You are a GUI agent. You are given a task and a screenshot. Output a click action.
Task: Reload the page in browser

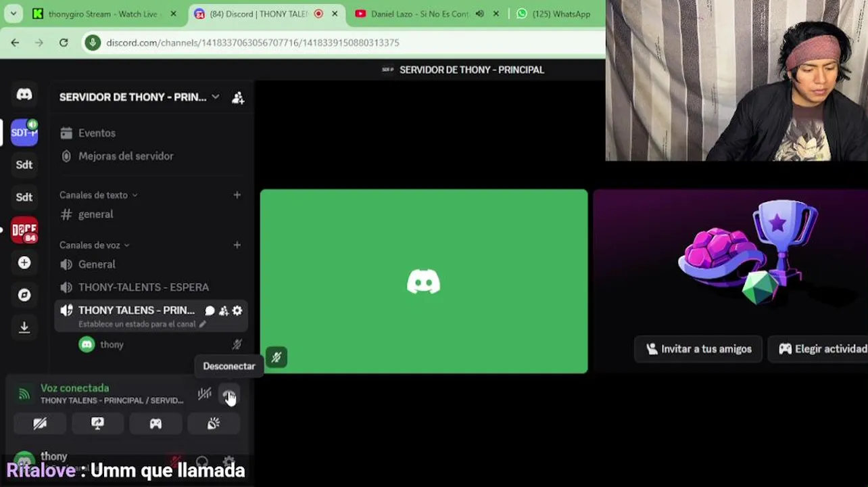click(x=64, y=43)
